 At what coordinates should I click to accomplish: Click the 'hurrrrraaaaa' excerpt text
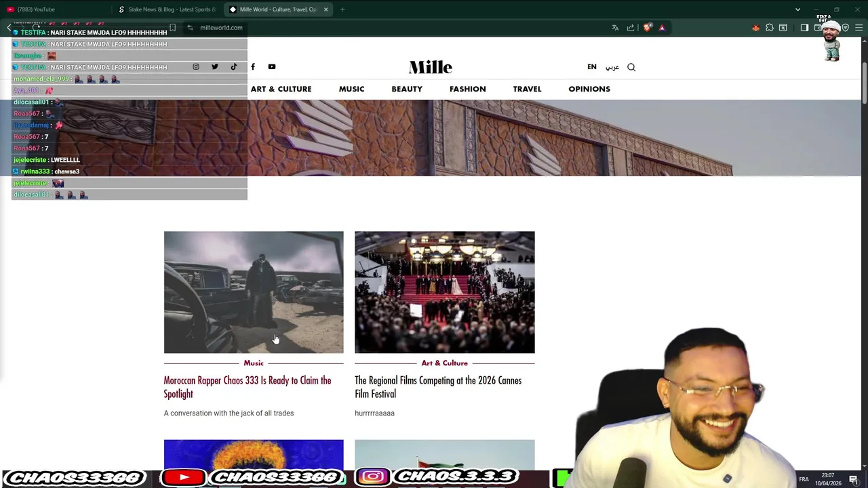374,413
